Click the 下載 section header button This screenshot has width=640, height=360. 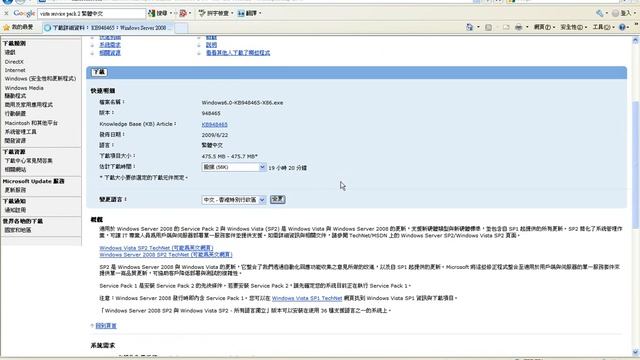(99, 72)
